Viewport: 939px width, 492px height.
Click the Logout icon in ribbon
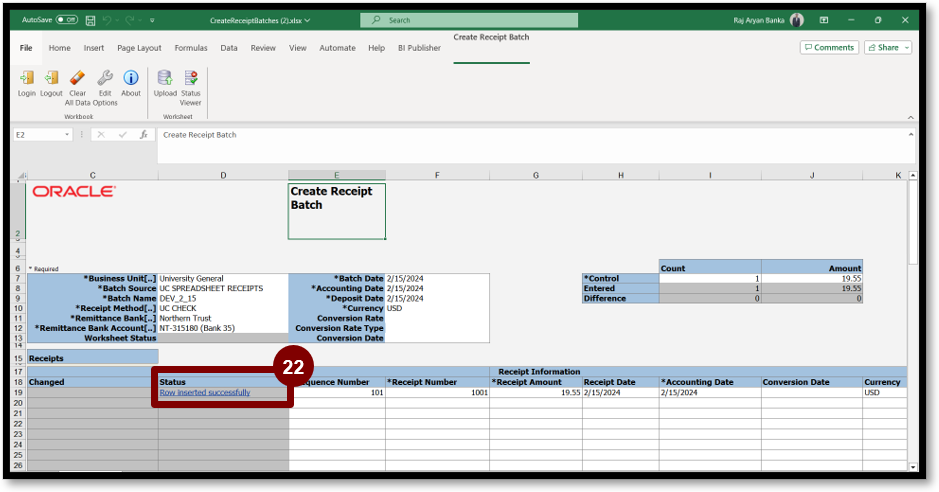click(52, 78)
